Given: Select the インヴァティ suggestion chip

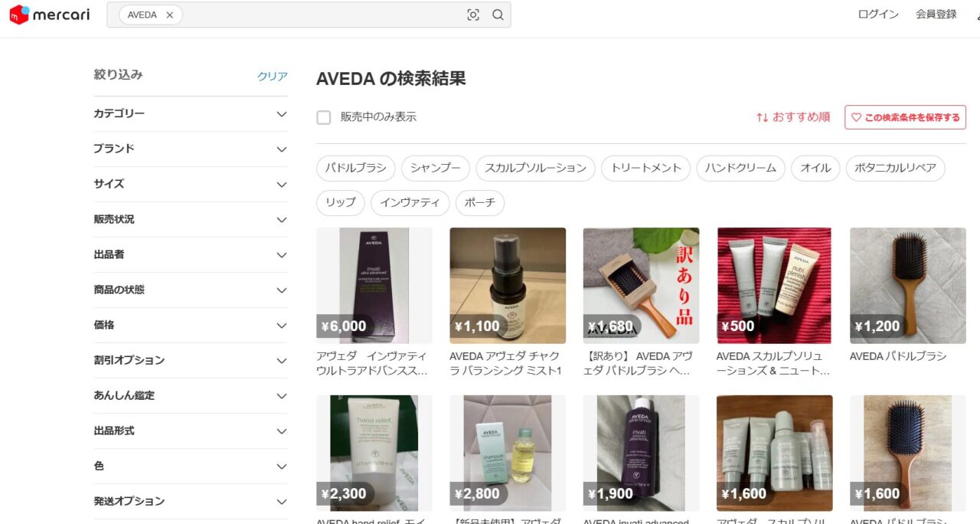Looking at the screenshot, I should click(x=410, y=203).
